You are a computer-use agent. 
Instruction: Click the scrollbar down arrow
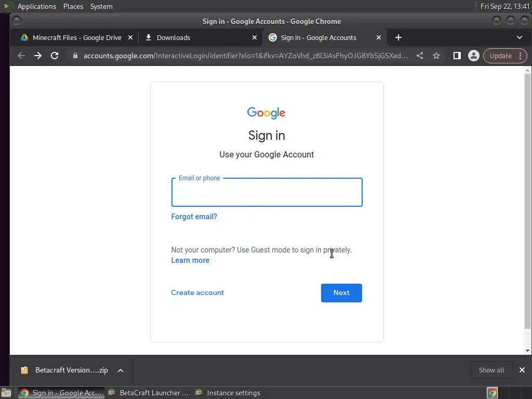tap(527, 351)
